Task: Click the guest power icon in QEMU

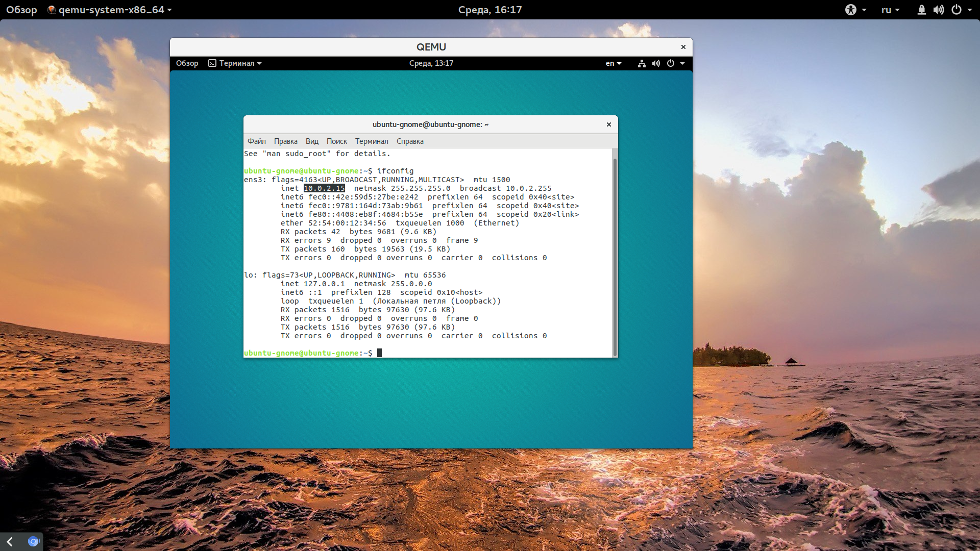Action: pos(671,63)
